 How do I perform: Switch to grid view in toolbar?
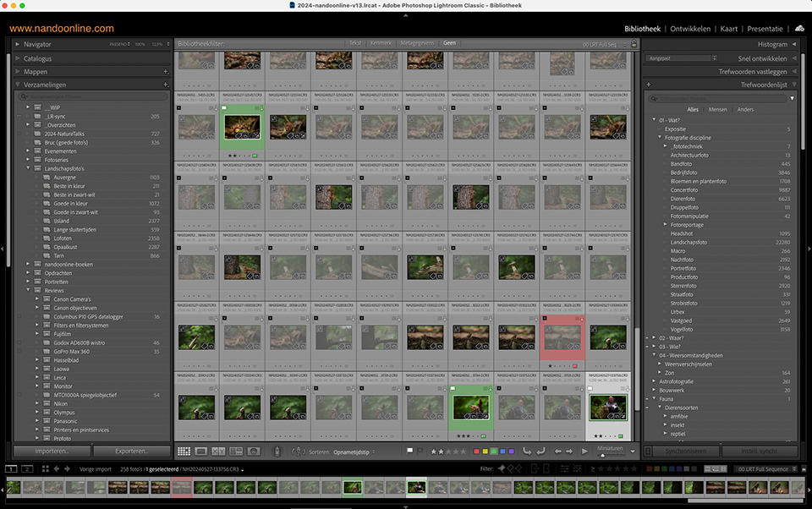point(184,452)
